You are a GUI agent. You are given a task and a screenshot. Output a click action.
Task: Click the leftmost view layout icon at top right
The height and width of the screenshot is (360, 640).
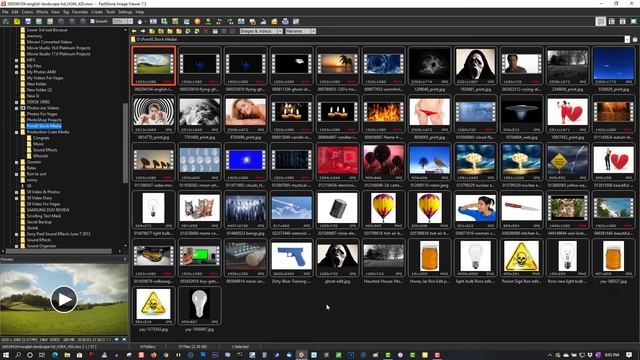point(600,21)
